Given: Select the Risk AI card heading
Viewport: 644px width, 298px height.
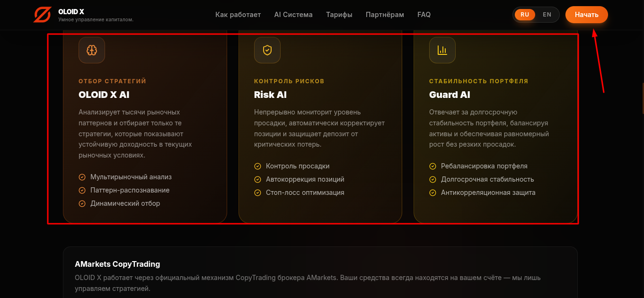Looking at the screenshot, I should coord(270,95).
